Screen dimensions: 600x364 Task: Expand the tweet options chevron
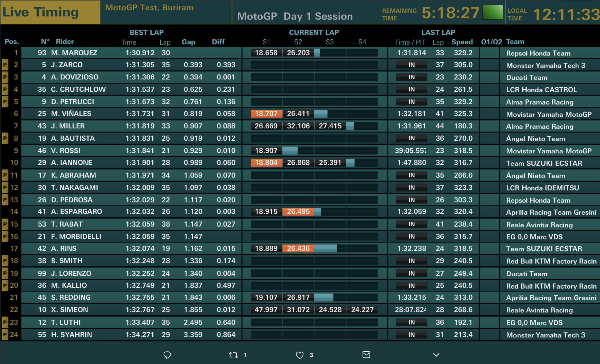click(x=436, y=355)
